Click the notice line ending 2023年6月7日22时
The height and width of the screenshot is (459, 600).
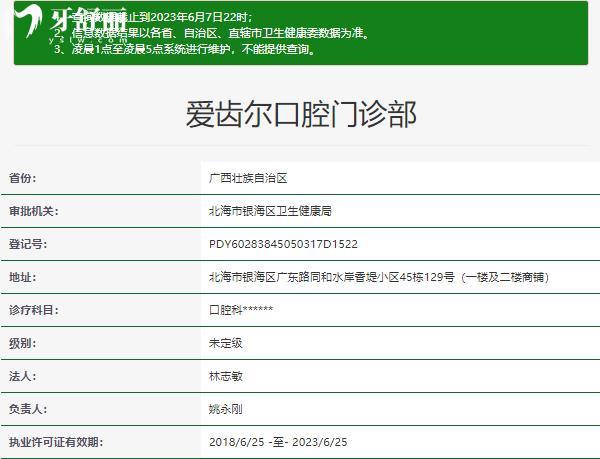click(190, 18)
